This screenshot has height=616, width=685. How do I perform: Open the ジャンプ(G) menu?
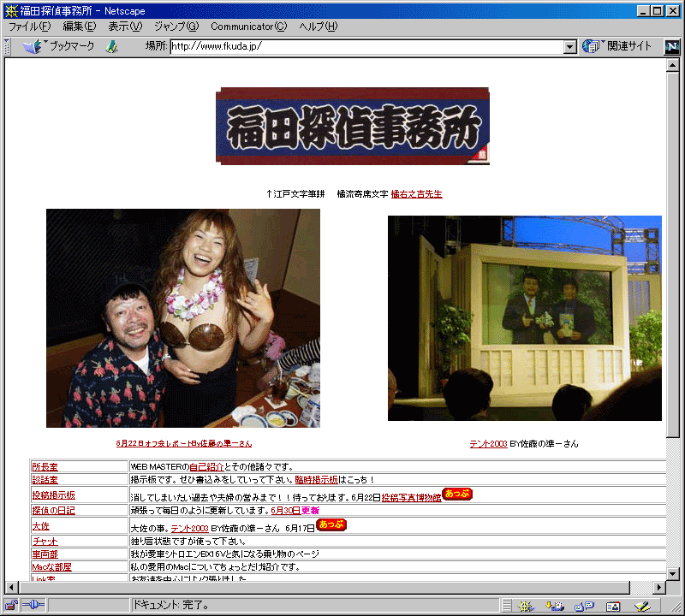[x=176, y=27]
